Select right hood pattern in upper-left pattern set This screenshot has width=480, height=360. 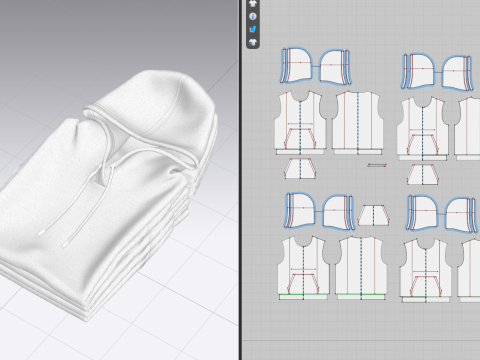[x=332, y=66]
